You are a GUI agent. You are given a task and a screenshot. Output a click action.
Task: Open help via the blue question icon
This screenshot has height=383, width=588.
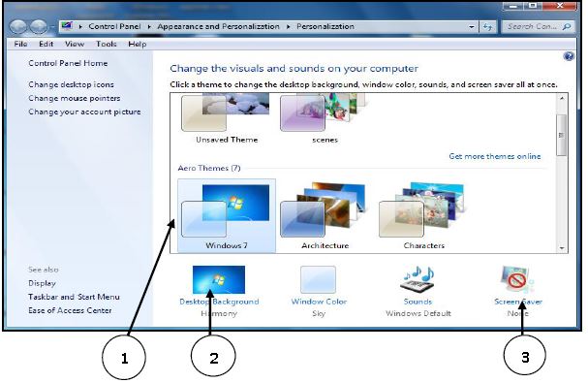(x=569, y=56)
